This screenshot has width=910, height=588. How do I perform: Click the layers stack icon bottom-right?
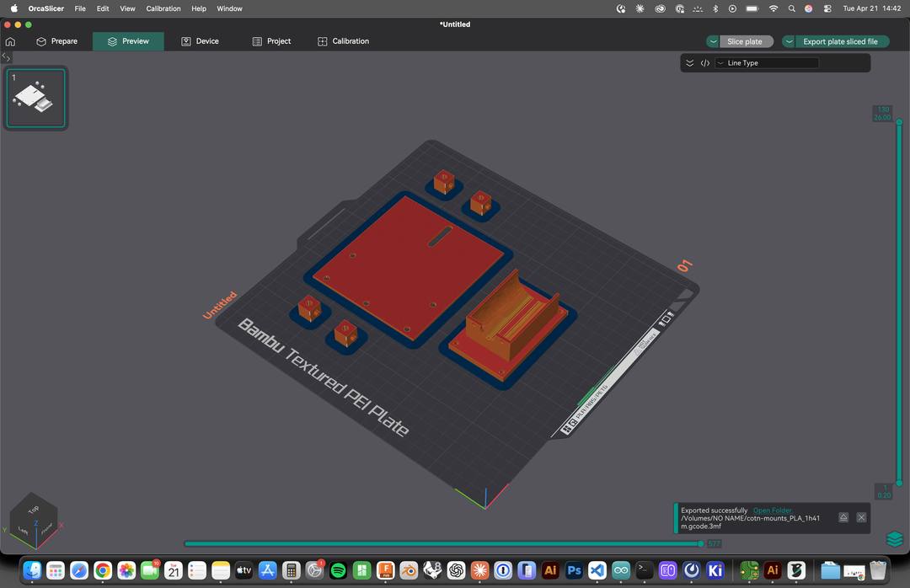(894, 539)
